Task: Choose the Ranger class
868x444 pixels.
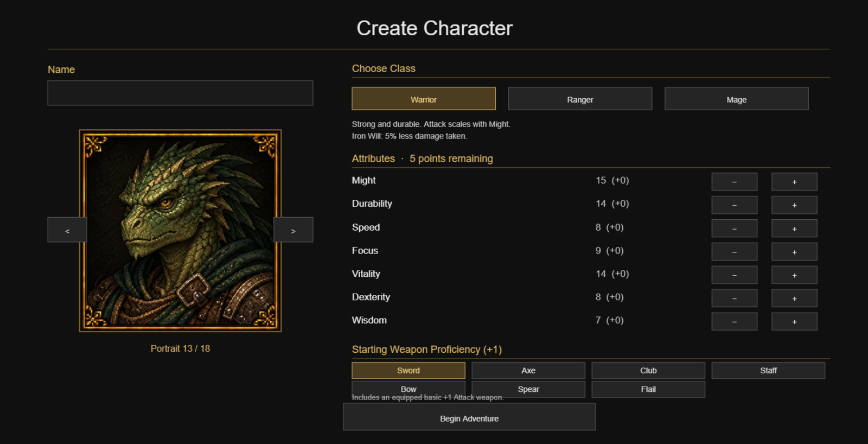Action: pos(580,99)
